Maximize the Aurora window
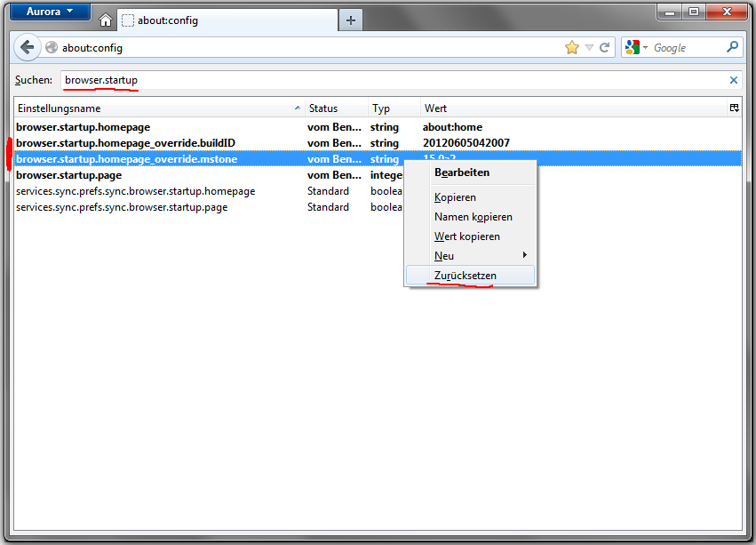This screenshot has height=545, width=756. pyautogui.click(x=693, y=12)
